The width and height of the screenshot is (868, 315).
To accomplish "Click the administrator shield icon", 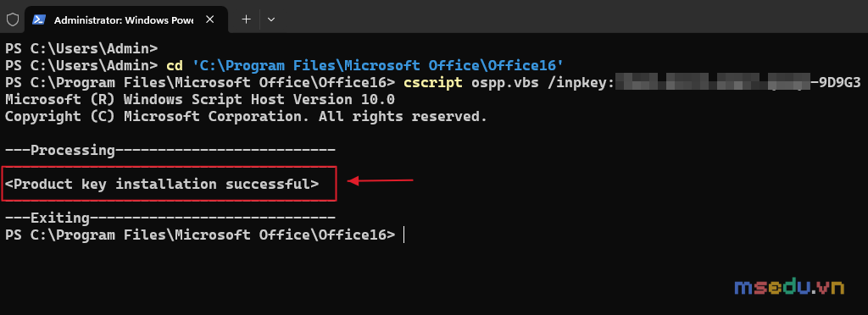I will coord(12,19).
